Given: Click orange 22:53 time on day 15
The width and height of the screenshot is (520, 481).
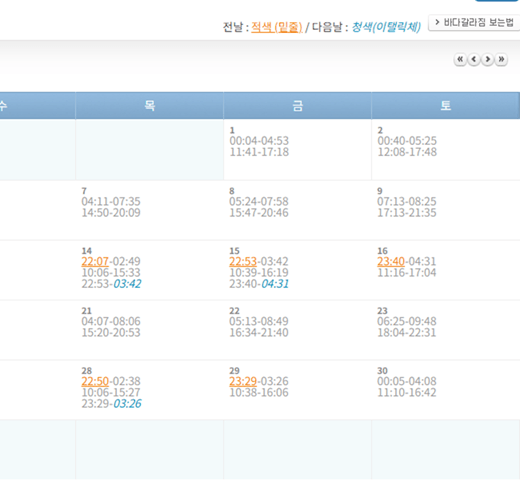Looking at the screenshot, I should click(x=243, y=261).
